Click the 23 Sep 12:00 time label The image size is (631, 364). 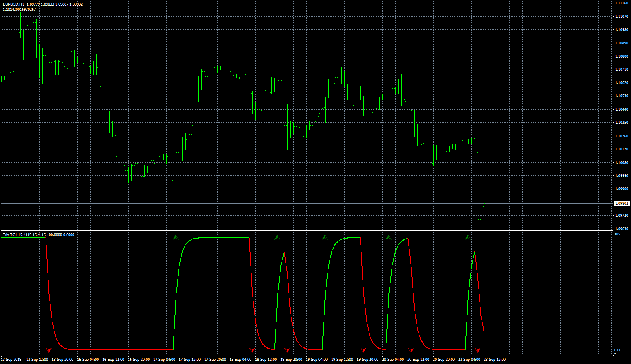494,360
